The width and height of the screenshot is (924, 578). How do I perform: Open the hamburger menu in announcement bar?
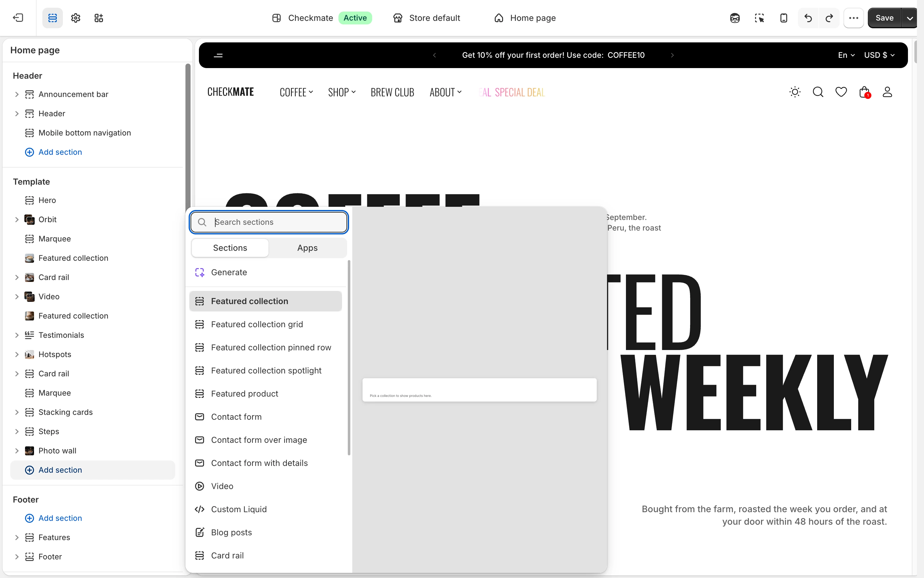click(x=218, y=56)
